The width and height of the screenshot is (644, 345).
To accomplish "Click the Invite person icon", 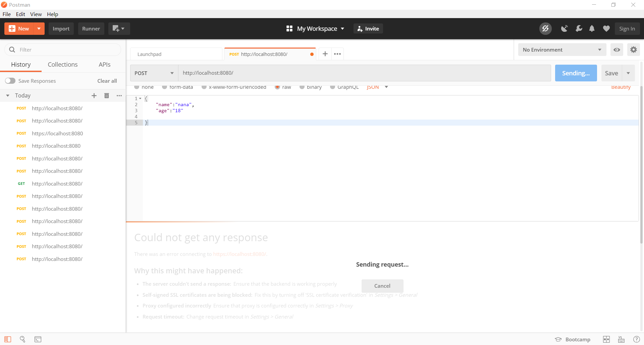I will [x=360, y=29].
